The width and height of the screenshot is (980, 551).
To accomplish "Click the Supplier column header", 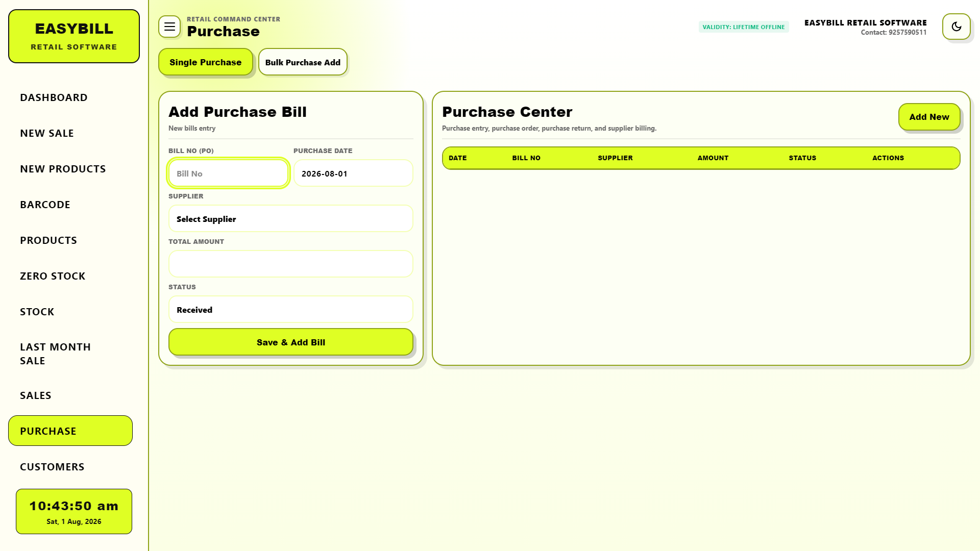I will pos(615,158).
